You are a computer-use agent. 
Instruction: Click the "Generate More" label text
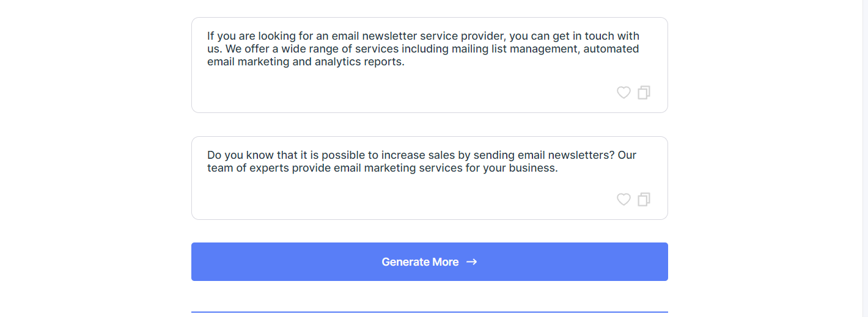tap(420, 262)
